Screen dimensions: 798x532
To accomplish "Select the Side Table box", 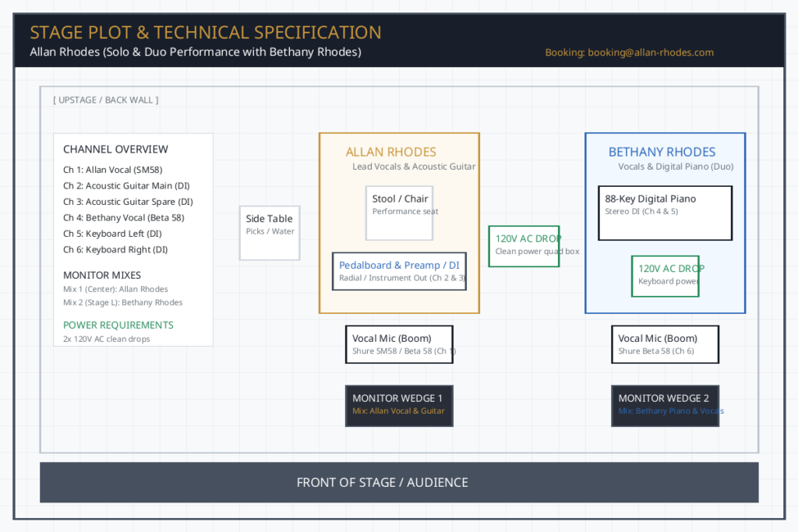I will coord(270,233).
